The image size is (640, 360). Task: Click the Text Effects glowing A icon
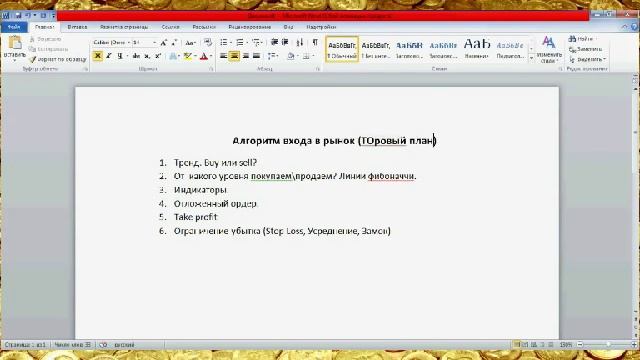pos(174,56)
